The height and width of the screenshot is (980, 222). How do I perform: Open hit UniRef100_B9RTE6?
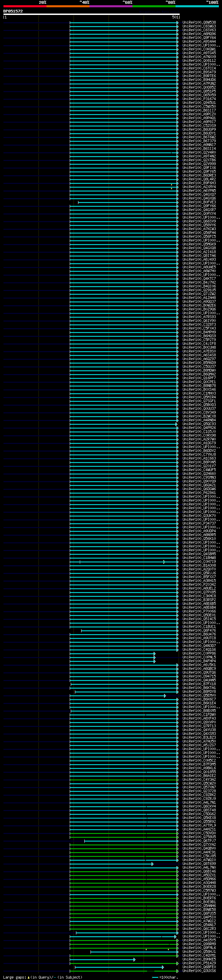pyautogui.click(x=199, y=76)
